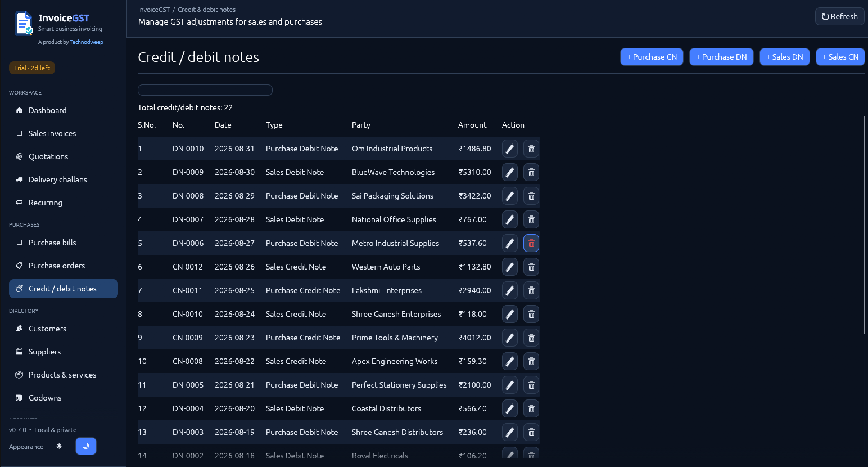Open the Recurring section
Viewport: 868px width, 467px height.
click(x=64, y=203)
